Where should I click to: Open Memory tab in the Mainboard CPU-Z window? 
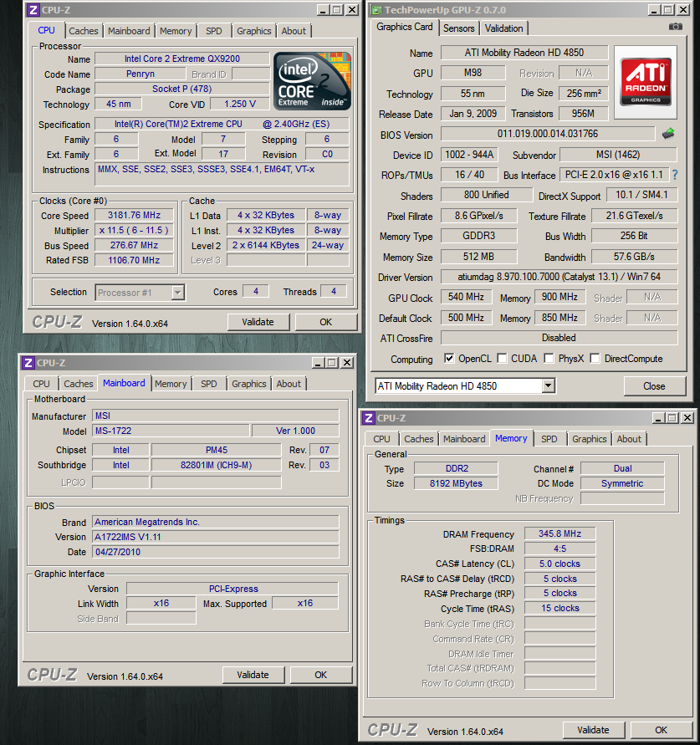(x=171, y=384)
